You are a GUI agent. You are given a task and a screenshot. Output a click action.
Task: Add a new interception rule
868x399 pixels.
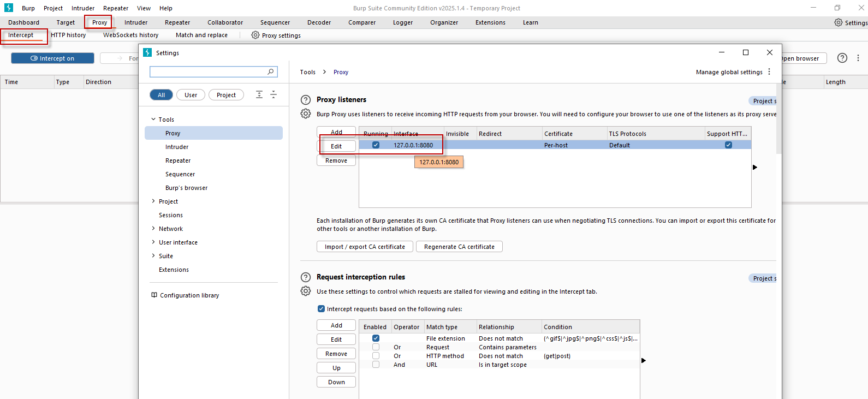coord(336,325)
